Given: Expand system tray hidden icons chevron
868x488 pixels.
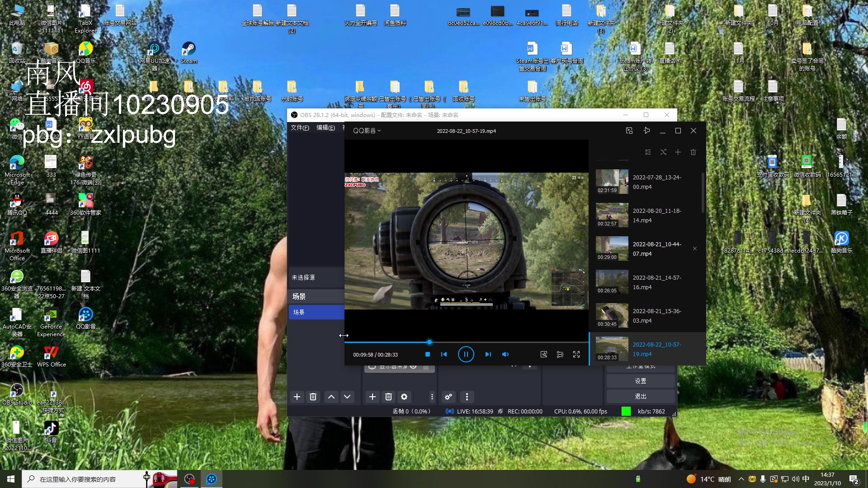Looking at the screenshot, I should click(x=741, y=479).
